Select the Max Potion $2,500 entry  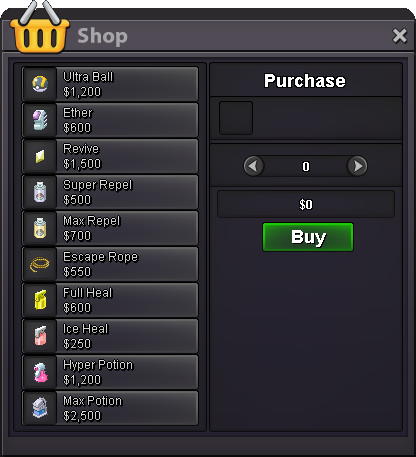110,408
